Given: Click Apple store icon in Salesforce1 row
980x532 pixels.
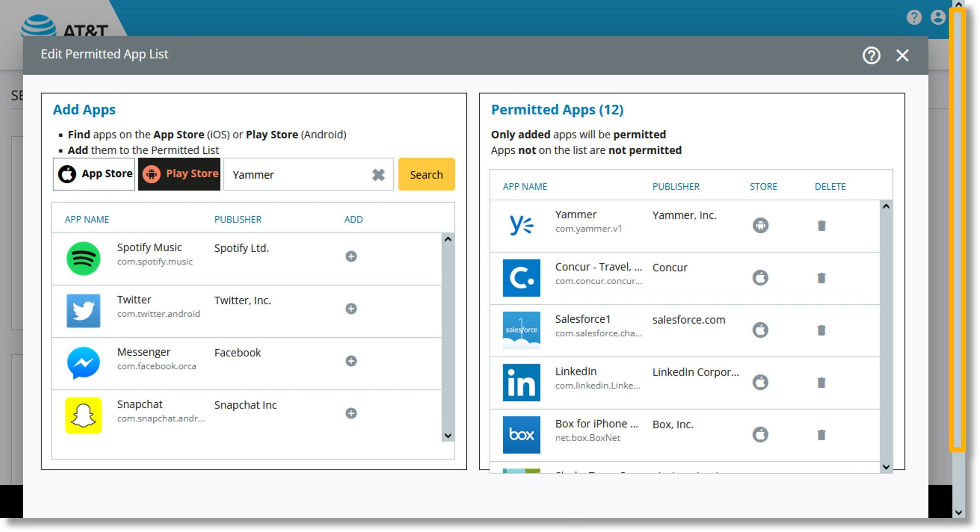Looking at the screenshot, I should pos(760,330).
